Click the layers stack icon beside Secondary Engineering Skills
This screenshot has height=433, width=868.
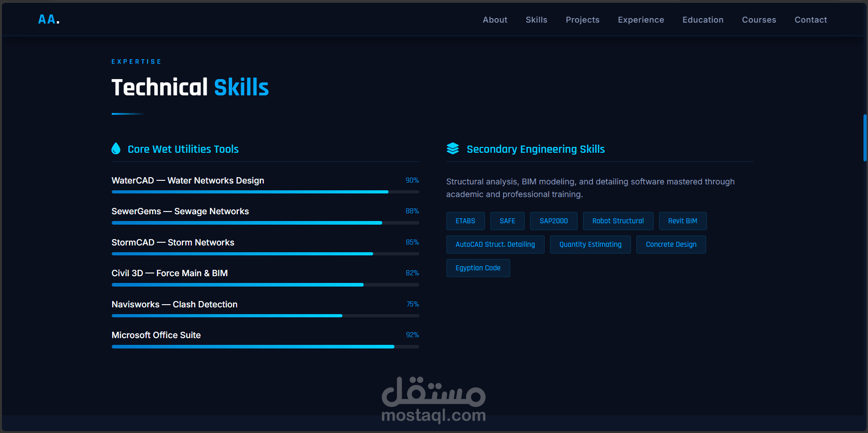click(453, 149)
